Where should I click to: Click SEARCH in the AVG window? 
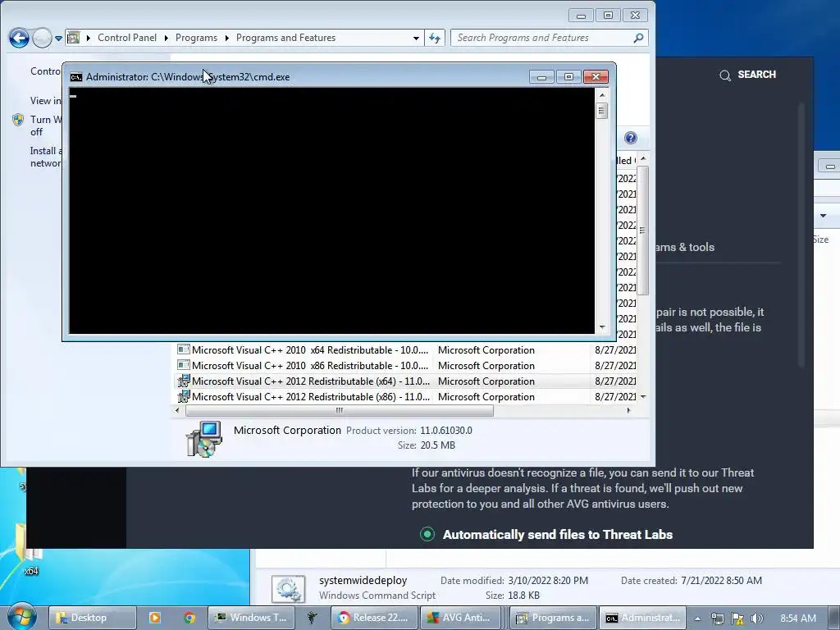coord(756,75)
